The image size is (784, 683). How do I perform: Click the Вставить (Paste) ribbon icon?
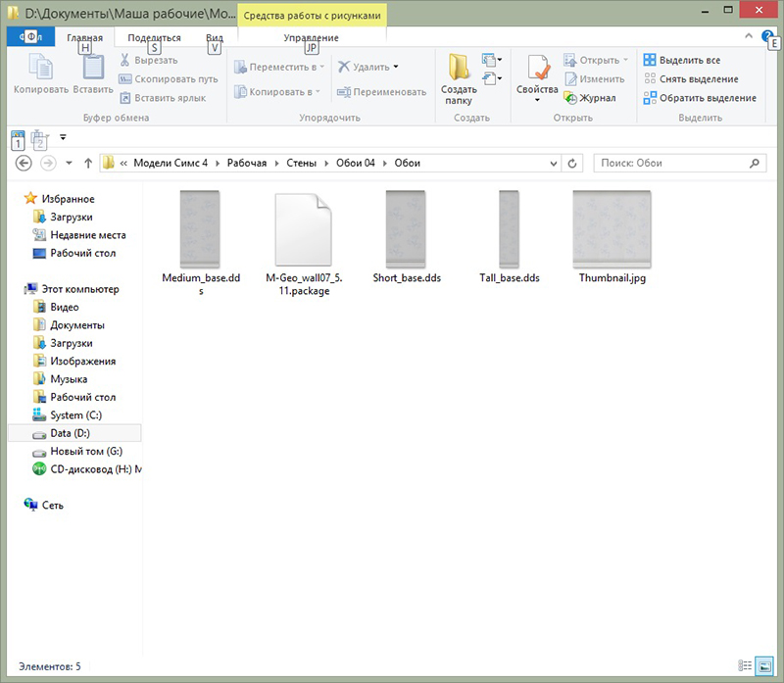coord(92,74)
